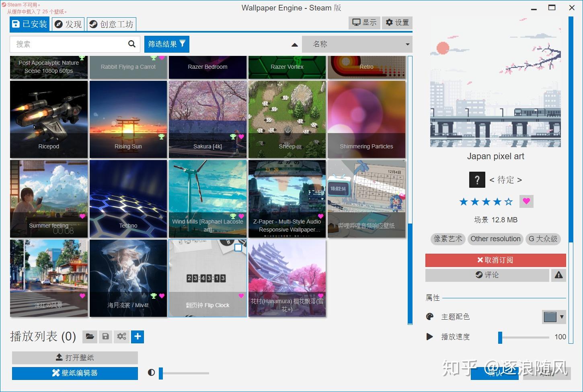Toggle favorite heart on Summer feeling
The image size is (583, 392).
click(x=82, y=216)
